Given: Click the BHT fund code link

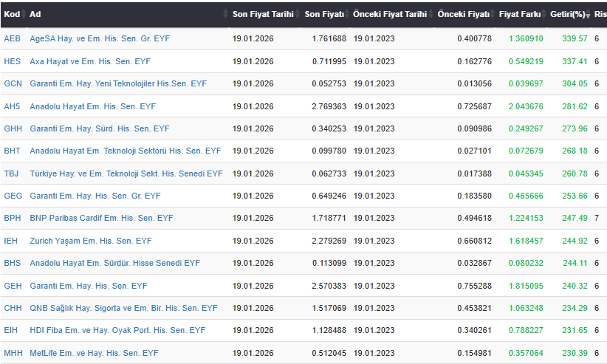Looking at the screenshot, I should tap(13, 151).
